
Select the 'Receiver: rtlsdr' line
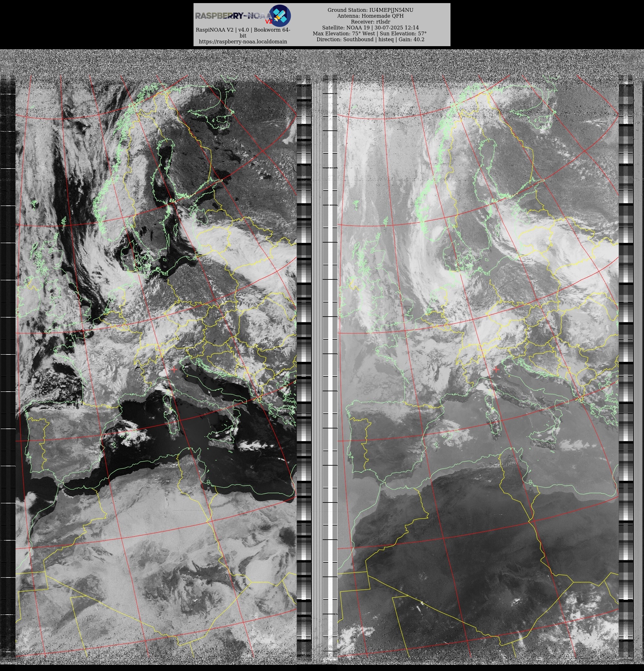tap(370, 22)
